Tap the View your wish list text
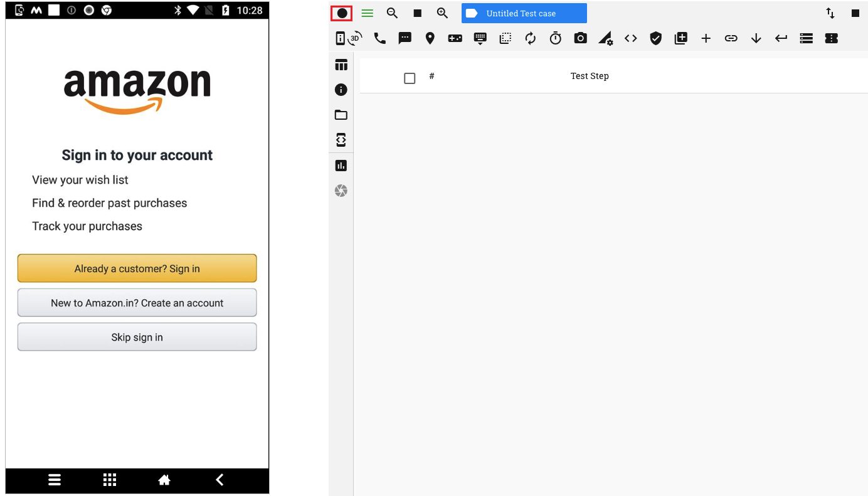Viewport: 868px width, 496px height. pyautogui.click(x=80, y=180)
